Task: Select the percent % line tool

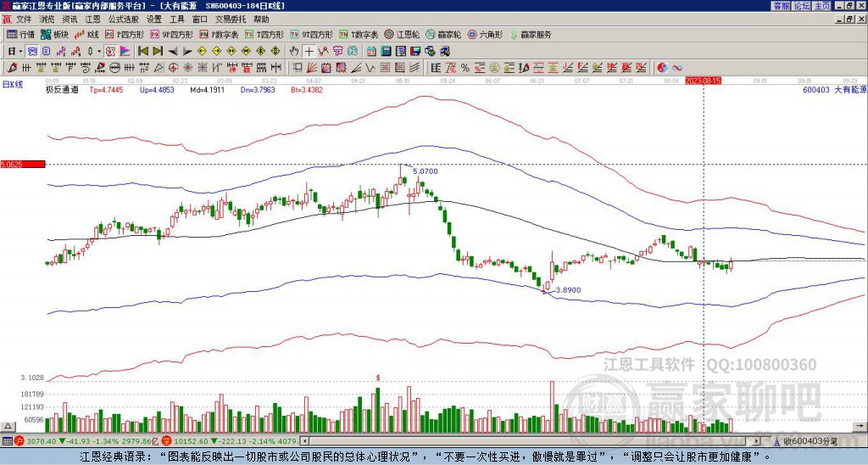Action: click(465, 68)
